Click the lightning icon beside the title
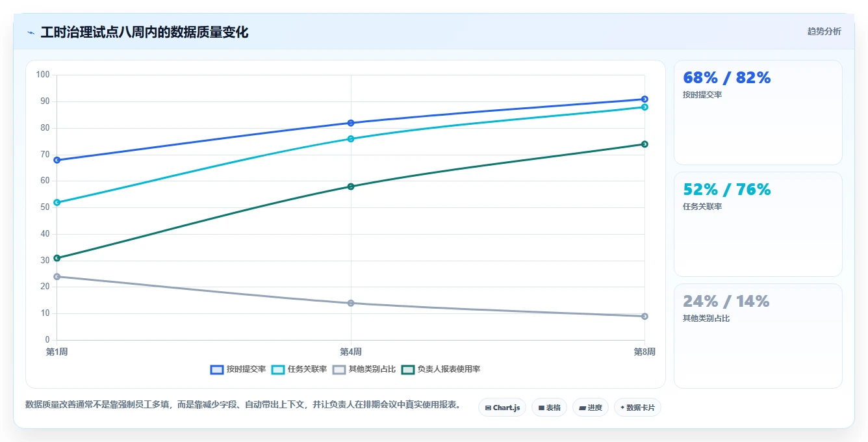The image size is (868, 442). [31, 32]
